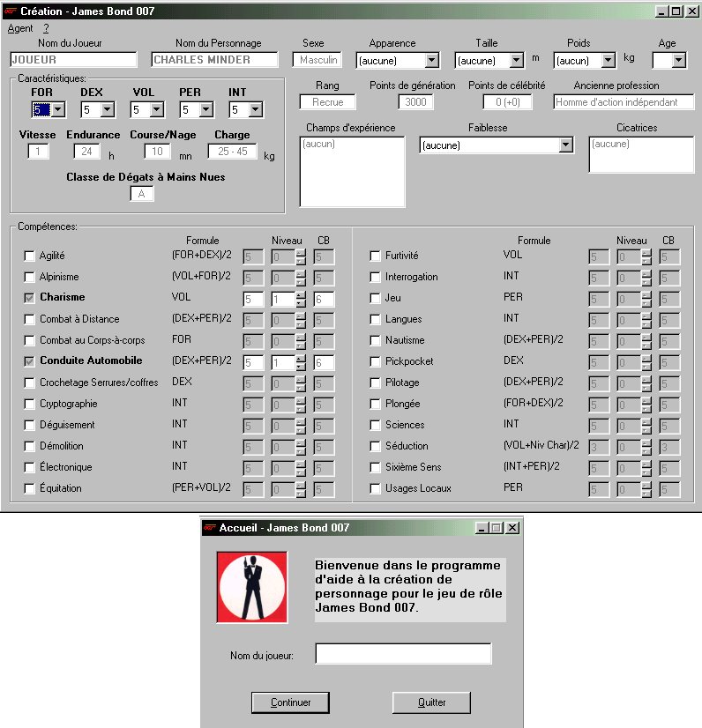
Task: Click the 007 icon in Accueil title bar
Action: point(211,527)
